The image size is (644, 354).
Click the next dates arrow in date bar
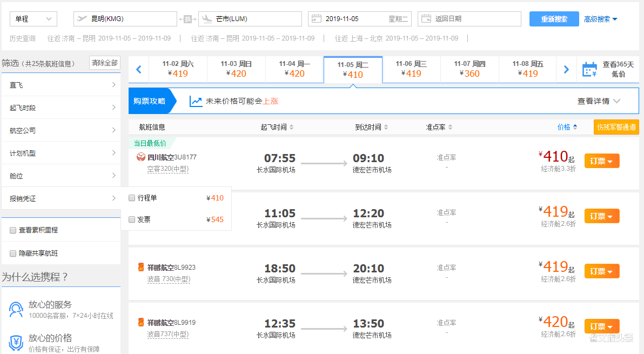[566, 69]
